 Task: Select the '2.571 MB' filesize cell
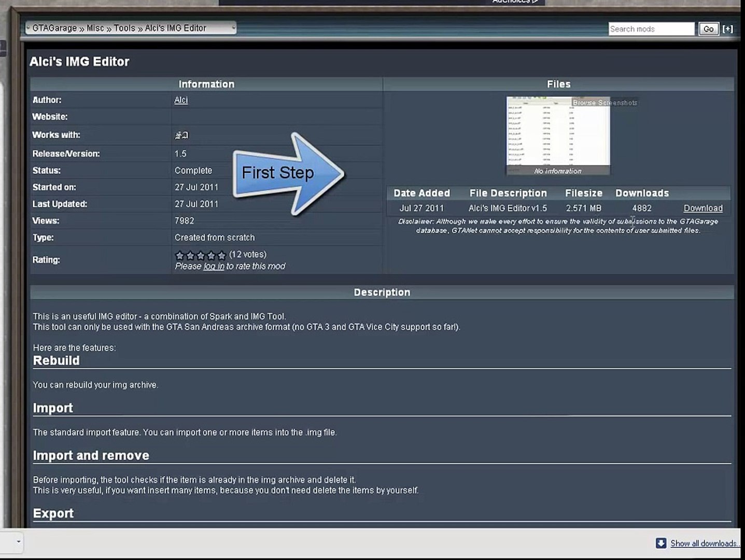point(584,208)
